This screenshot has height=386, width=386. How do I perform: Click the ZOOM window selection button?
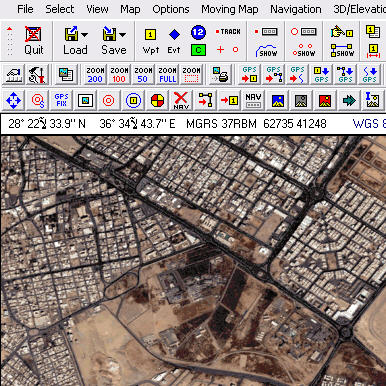tap(191, 75)
